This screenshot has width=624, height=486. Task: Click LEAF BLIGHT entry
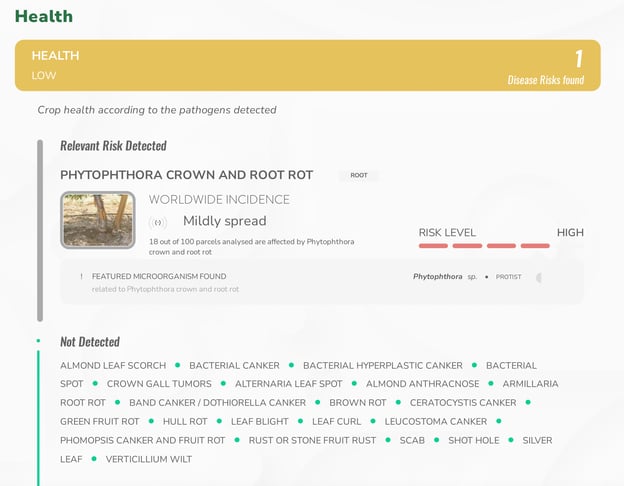click(x=259, y=422)
